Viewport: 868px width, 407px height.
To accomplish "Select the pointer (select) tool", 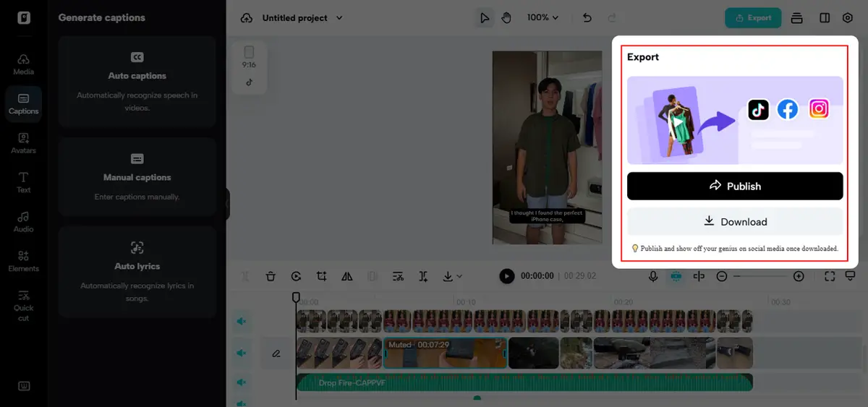I will click(484, 18).
